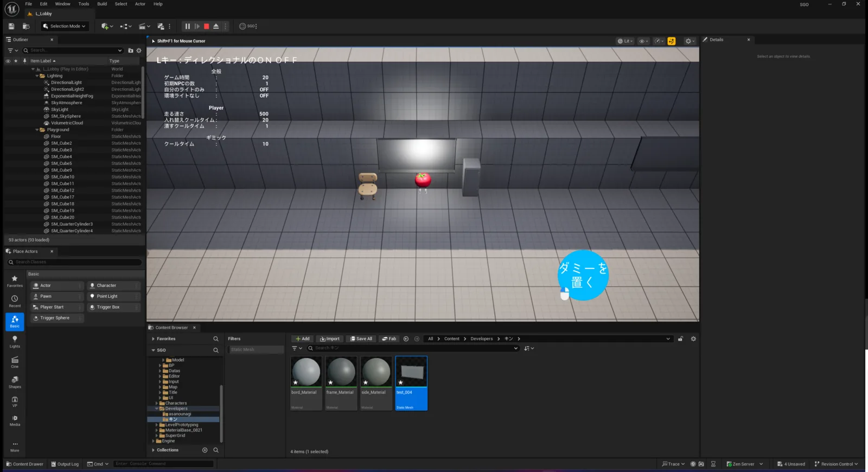Image resolution: width=868 pixels, height=472 pixels.
Task: Open the Outliner settings gear
Action: click(139, 50)
